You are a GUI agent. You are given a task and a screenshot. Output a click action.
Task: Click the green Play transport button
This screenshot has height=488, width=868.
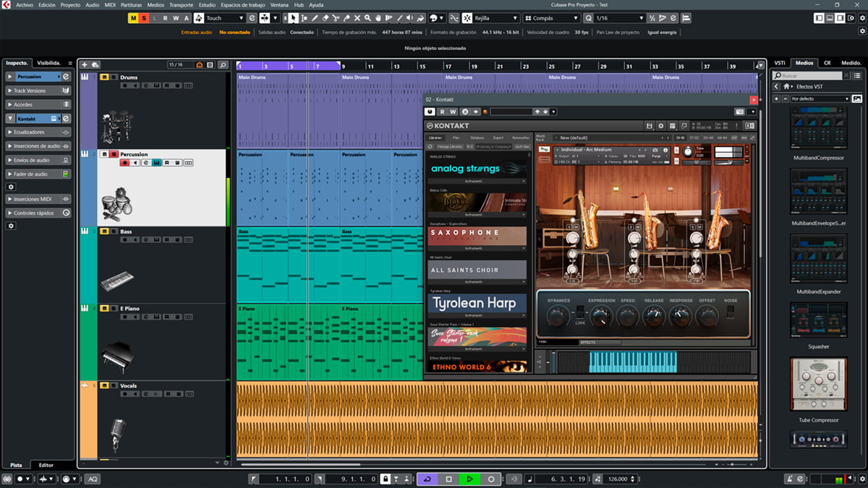(x=469, y=479)
